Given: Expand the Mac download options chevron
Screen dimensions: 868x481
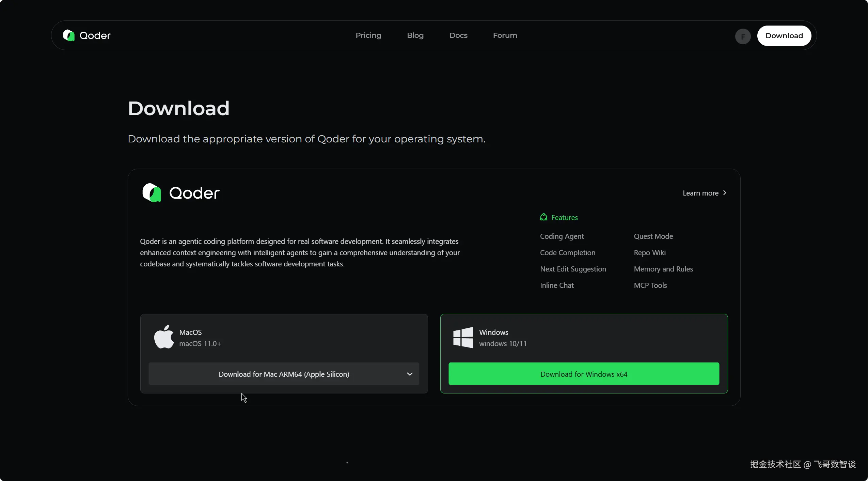Looking at the screenshot, I should pos(410,374).
